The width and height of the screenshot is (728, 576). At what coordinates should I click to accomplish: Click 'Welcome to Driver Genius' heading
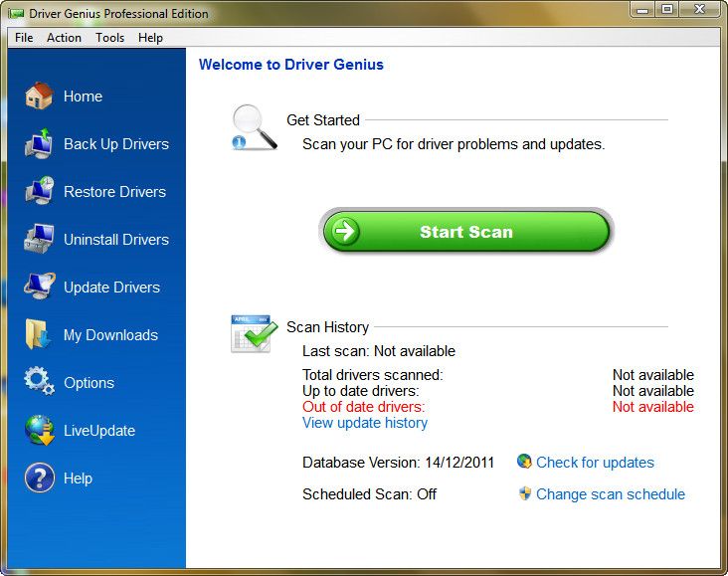pos(291,65)
